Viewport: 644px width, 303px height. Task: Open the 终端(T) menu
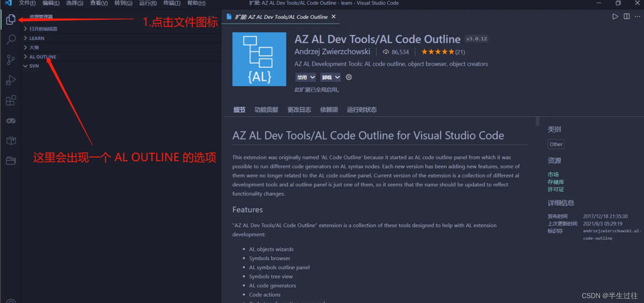(172, 3)
